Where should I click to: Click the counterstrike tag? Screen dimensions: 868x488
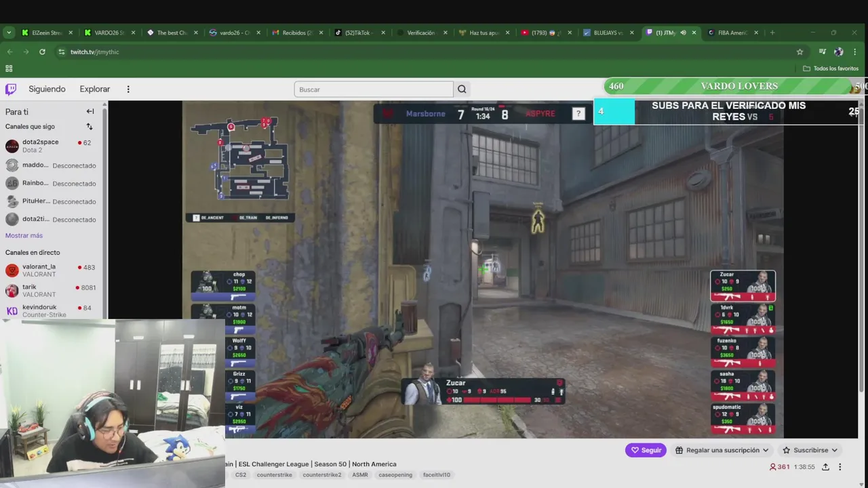[274, 475]
